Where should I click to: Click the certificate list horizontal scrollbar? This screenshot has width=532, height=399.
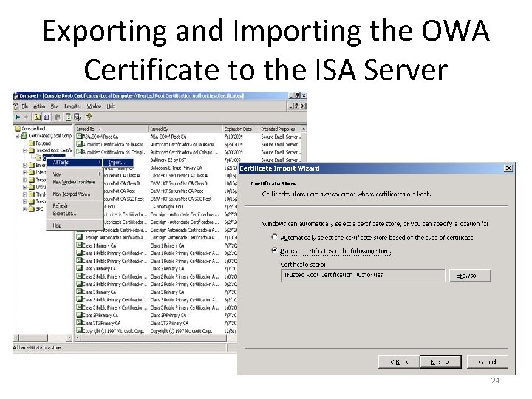tap(154, 338)
